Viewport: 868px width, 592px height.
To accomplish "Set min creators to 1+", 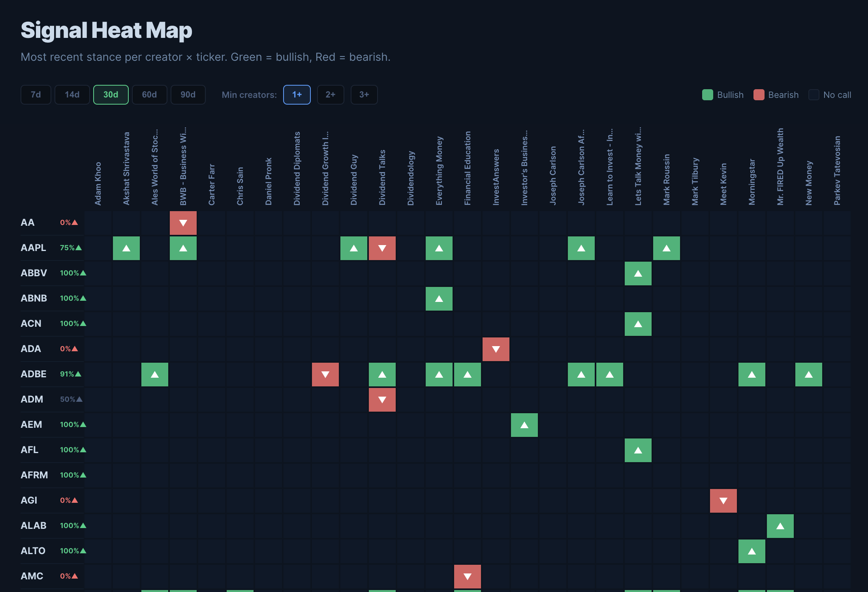I will click(297, 95).
